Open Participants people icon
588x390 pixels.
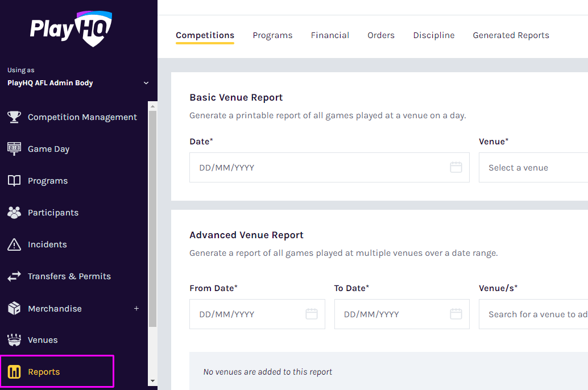coord(14,213)
